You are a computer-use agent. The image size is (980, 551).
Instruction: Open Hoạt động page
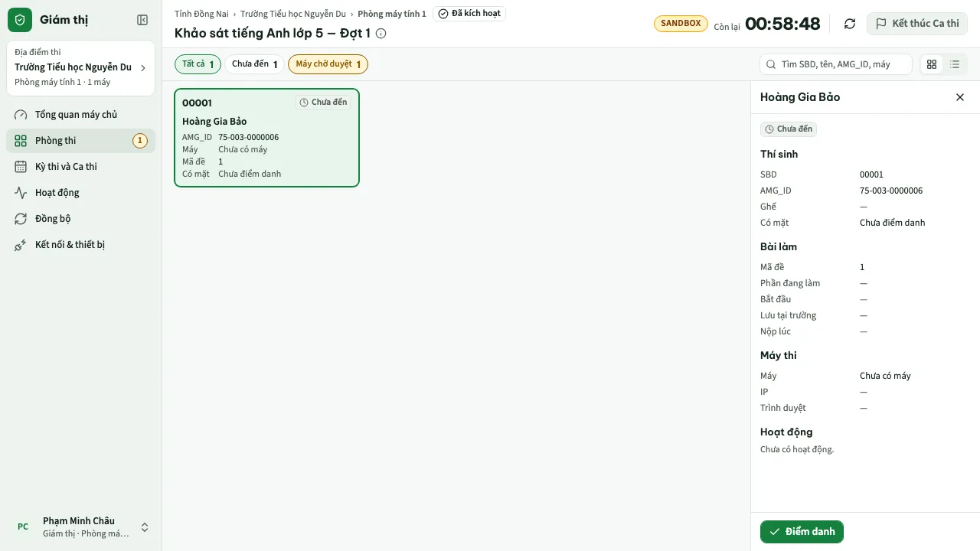pyautogui.click(x=80, y=193)
